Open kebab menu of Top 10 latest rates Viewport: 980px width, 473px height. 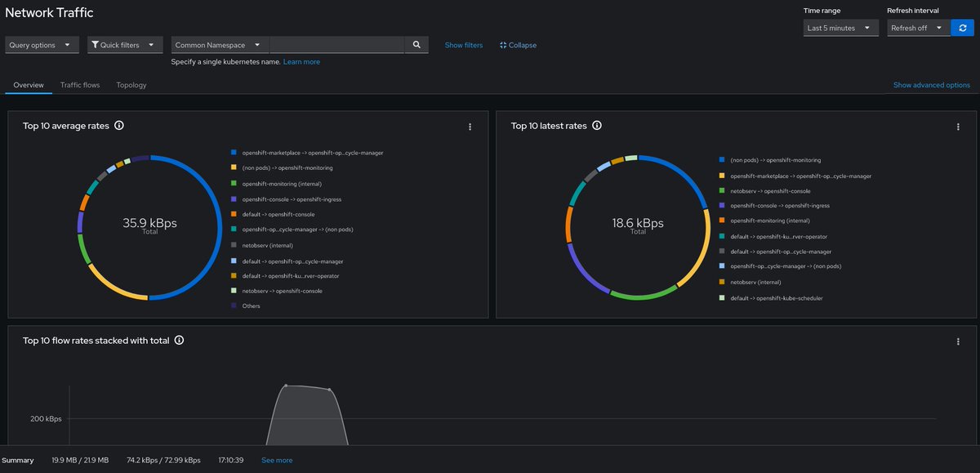(958, 127)
